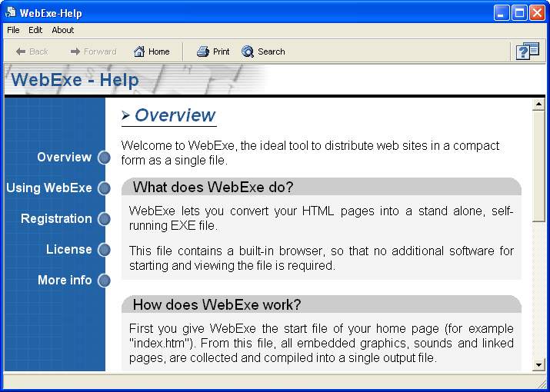Screen dimensions: 550x392
Task: Click the Print toolbar label
Action: point(221,51)
